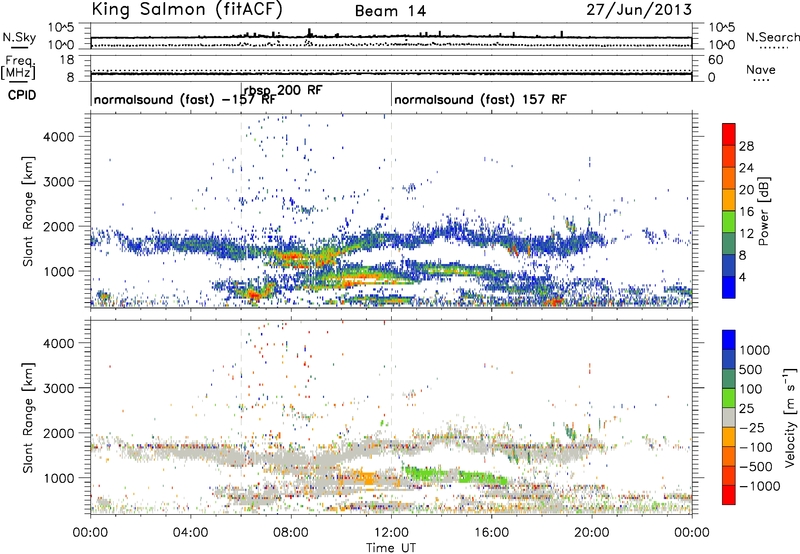Click the 'Velocity [m s-1]' colorbar label
The width and height of the screenshot is (800, 554).
click(x=790, y=417)
